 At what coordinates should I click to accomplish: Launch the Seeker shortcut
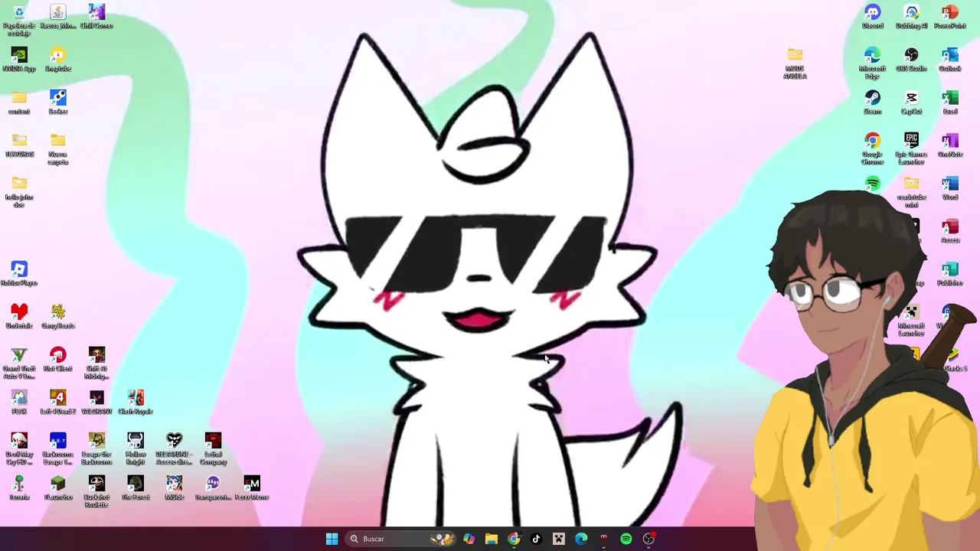point(58,103)
